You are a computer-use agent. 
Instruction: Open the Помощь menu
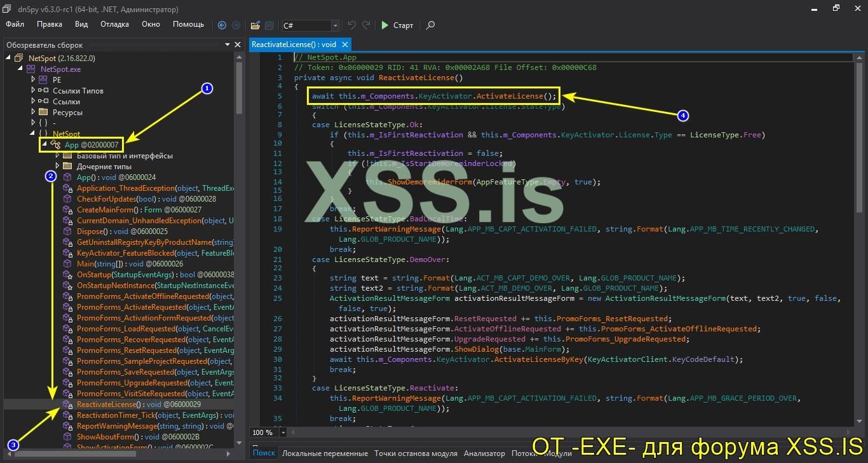(x=188, y=24)
